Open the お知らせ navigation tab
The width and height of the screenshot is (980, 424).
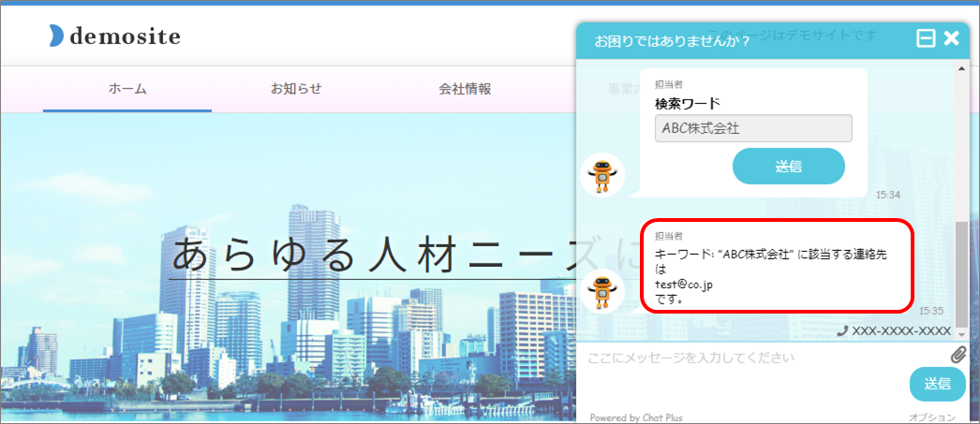[296, 89]
